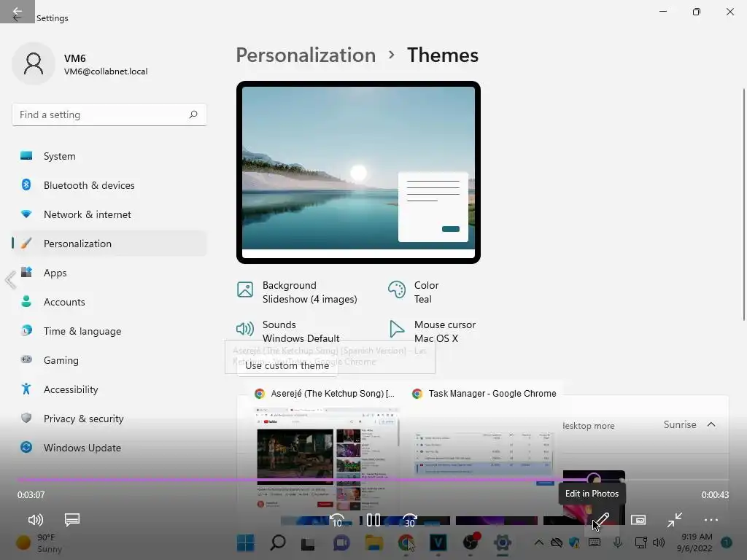This screenshot has height=560, width=747.
Task: Click the Google Chrome taskbar icon
Action: [x=406, y=542]
